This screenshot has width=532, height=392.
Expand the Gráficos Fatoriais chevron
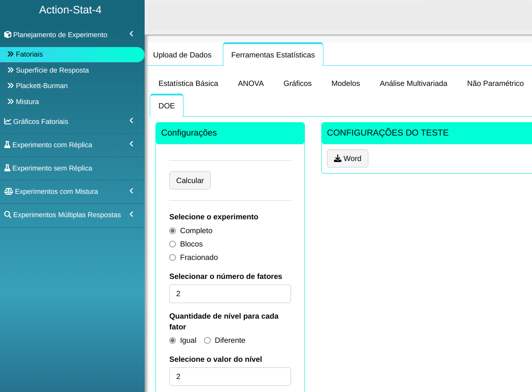[x=131, y=121]
